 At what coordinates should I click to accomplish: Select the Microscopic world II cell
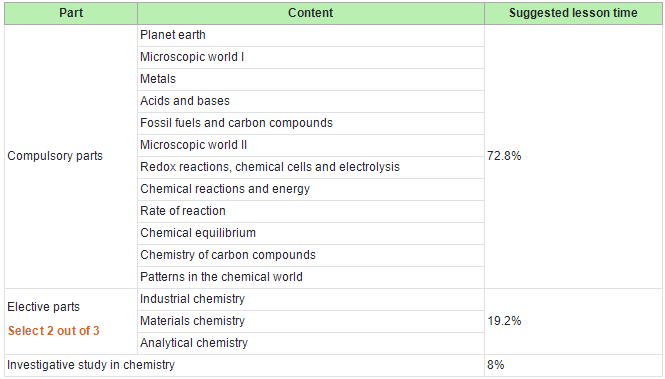pyautogui.click(x=310, y=145)
